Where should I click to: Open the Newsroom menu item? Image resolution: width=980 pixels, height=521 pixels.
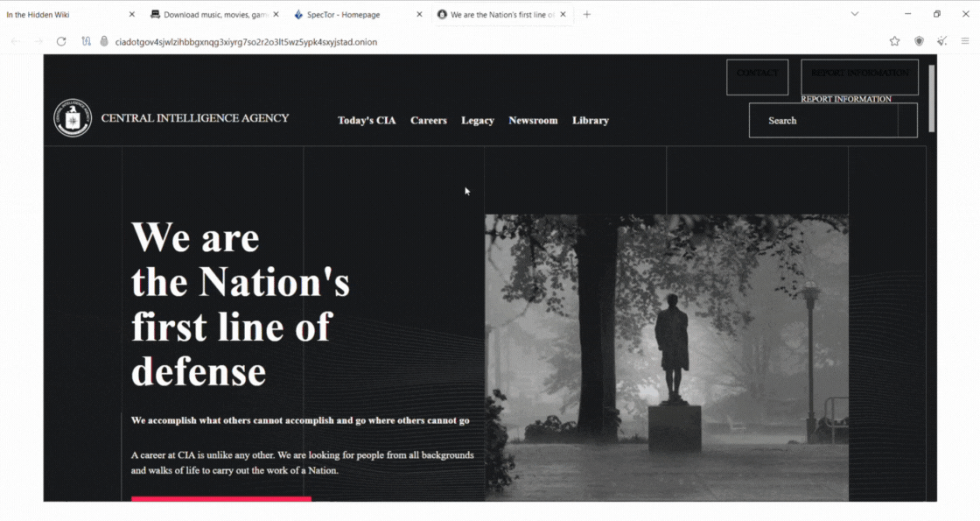pos(533,120)
